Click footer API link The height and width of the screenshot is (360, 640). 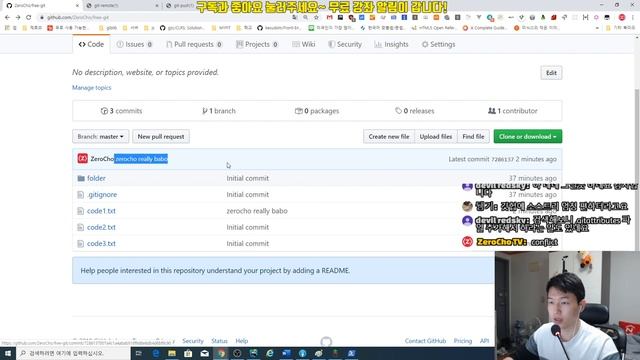tap(484, 341)
